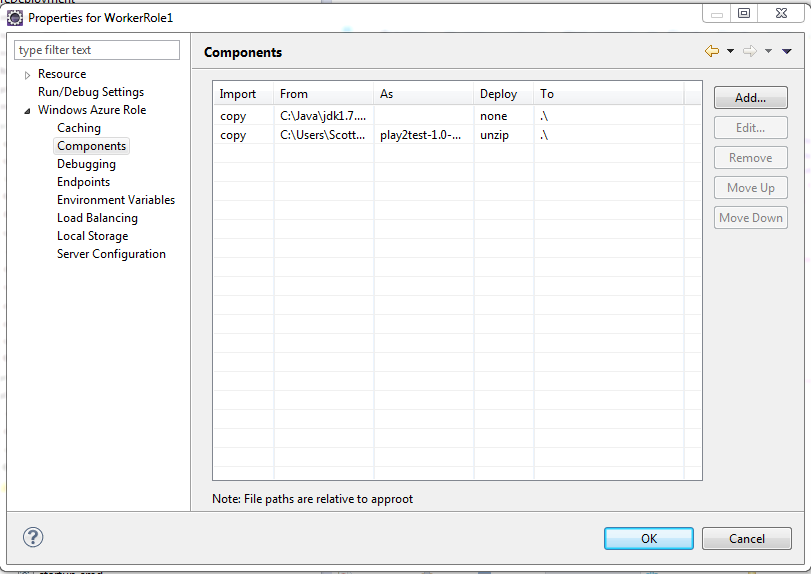Close the Properties dialog window
This screenshot has width=811, height=574.
[x=782, y=13]
